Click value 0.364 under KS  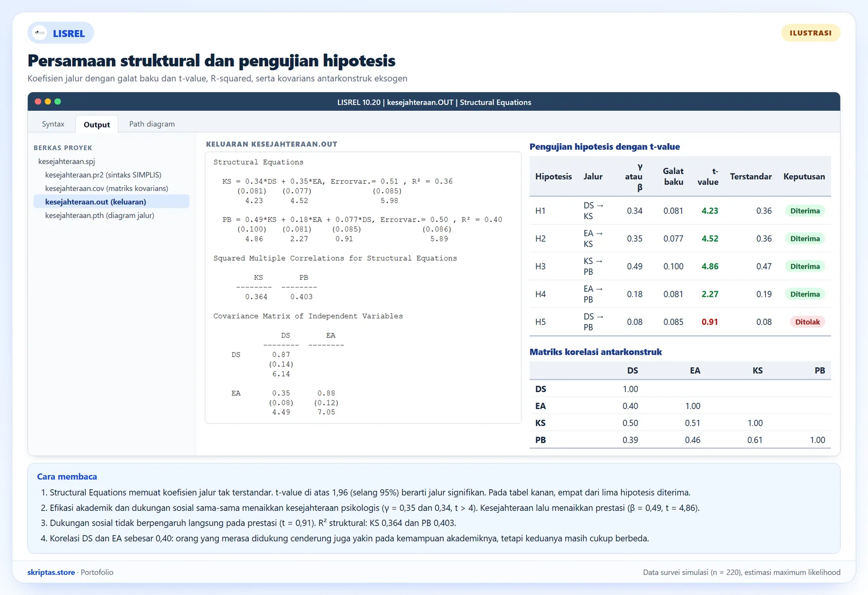point(256,297)
